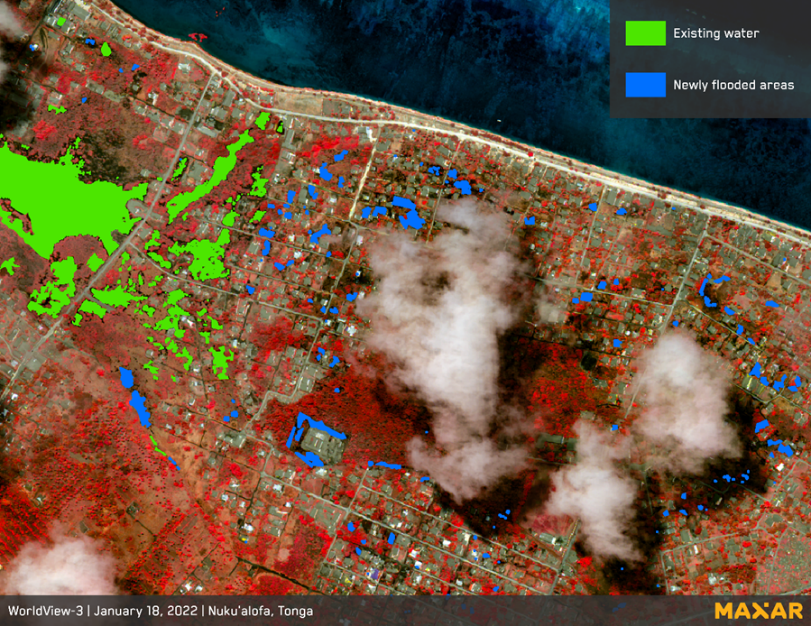
Task: Click the 'WorldView-3' caption text
Action: [x=46, y=611]
